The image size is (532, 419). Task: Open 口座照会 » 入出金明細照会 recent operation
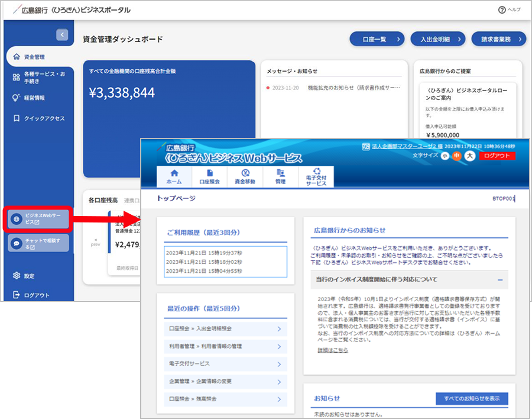(225, 328)
